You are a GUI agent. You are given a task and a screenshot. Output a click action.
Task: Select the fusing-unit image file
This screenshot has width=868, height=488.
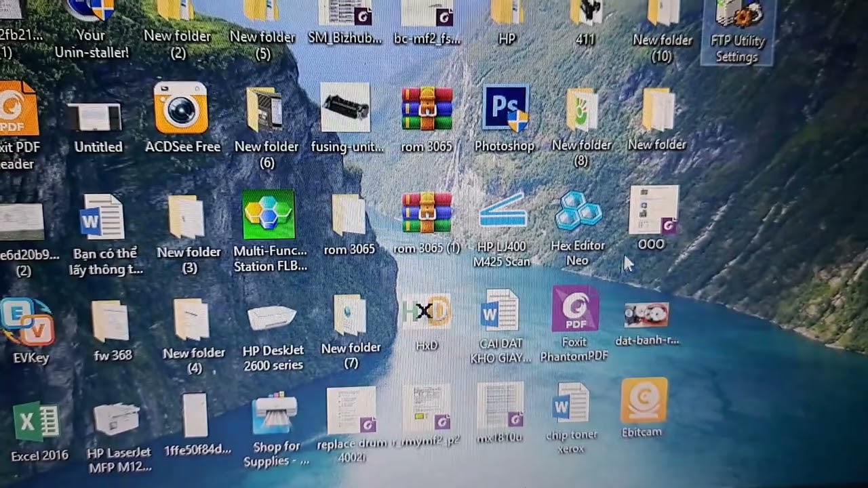(x=345, y=107)
